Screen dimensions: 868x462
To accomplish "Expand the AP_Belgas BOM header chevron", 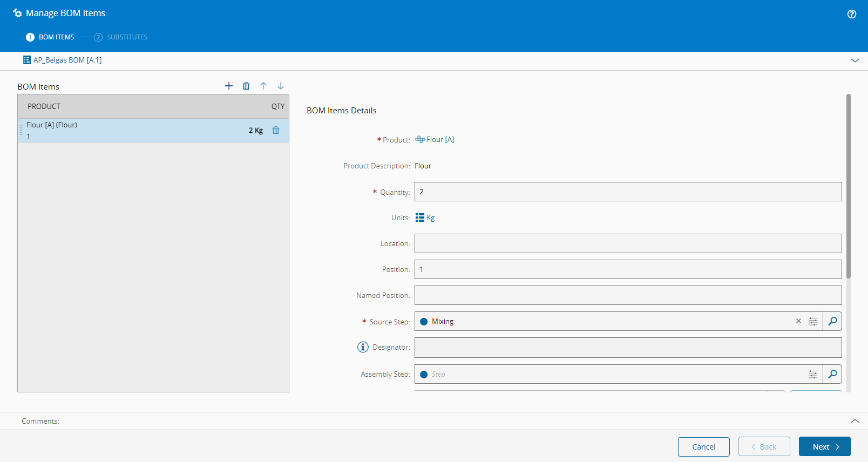I will 855,60.
